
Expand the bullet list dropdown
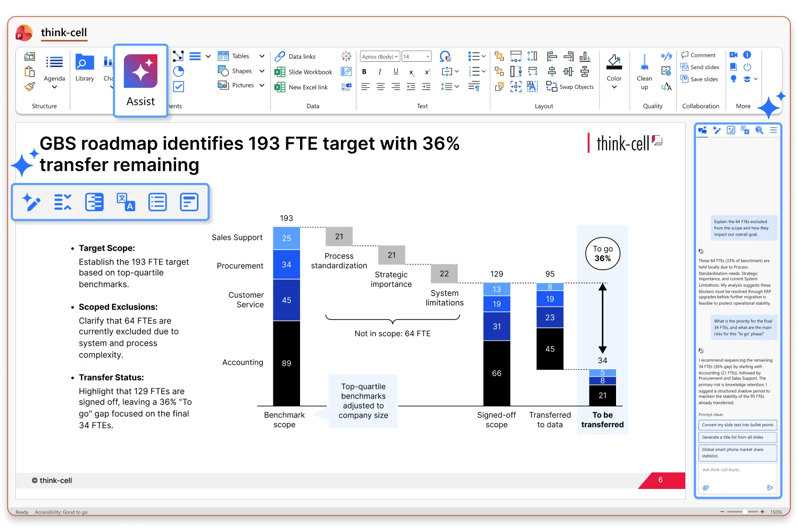click(484, 56)
